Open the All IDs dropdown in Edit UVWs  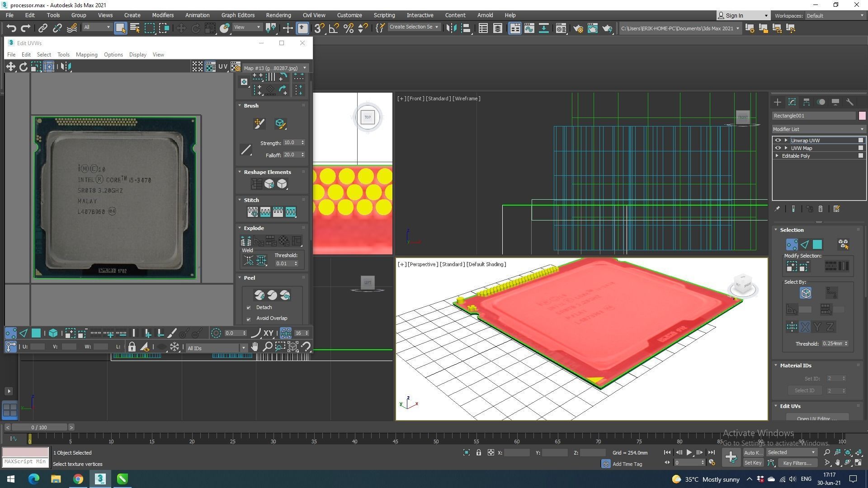217,348
